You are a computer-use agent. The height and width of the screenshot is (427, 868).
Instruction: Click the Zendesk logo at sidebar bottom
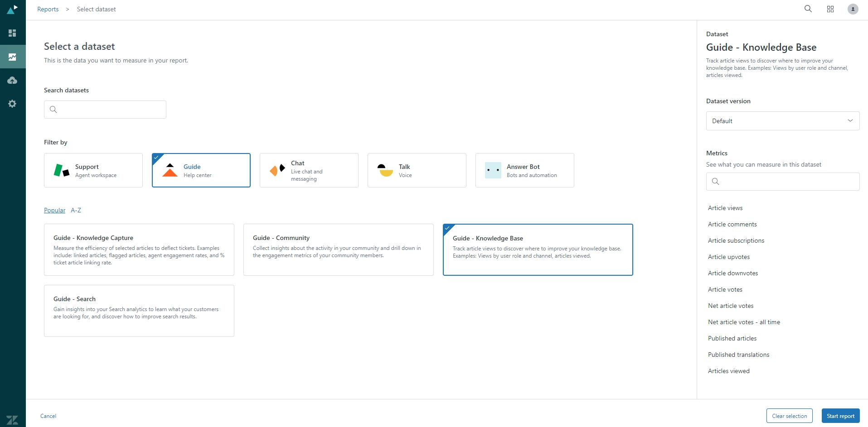click(x=12, y=420)
